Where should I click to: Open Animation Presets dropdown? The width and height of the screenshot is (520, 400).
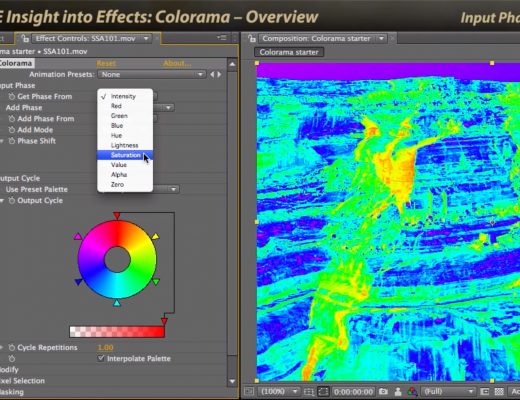[152, 74]
